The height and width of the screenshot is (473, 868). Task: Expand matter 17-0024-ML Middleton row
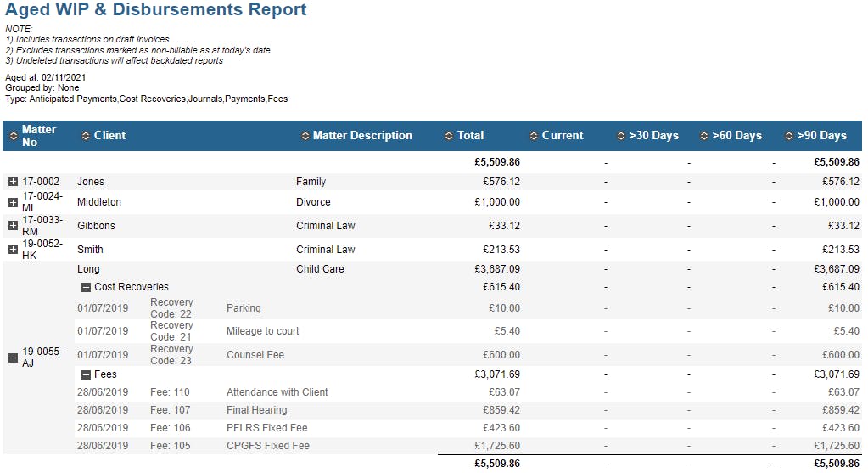point(13,202)
